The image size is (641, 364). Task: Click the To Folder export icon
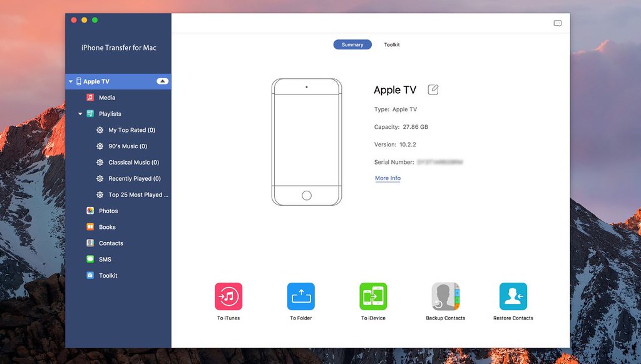click(300, 296)
